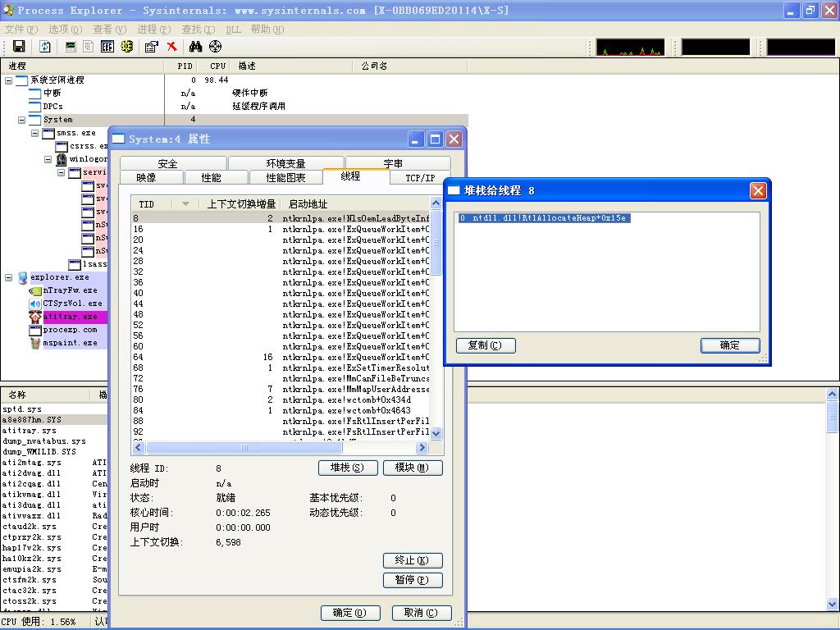Screen dimensions: 840x630
Task: Click explorer.exe process icon
Action: 22,277
